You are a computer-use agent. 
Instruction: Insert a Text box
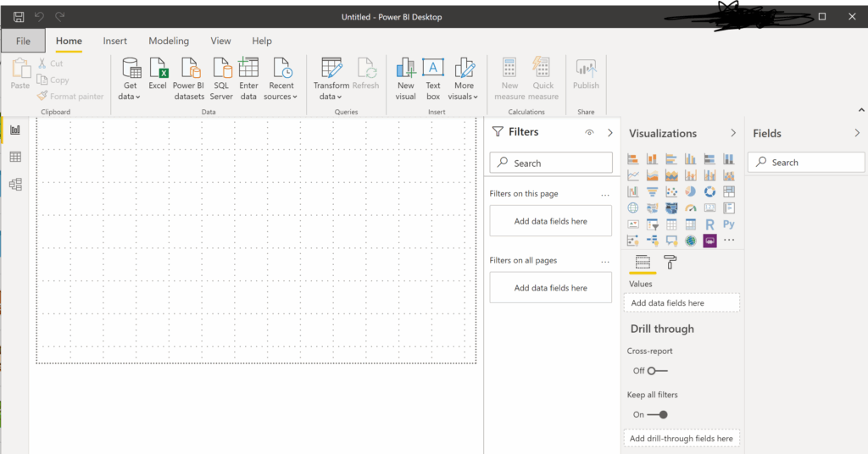(433, 79)
